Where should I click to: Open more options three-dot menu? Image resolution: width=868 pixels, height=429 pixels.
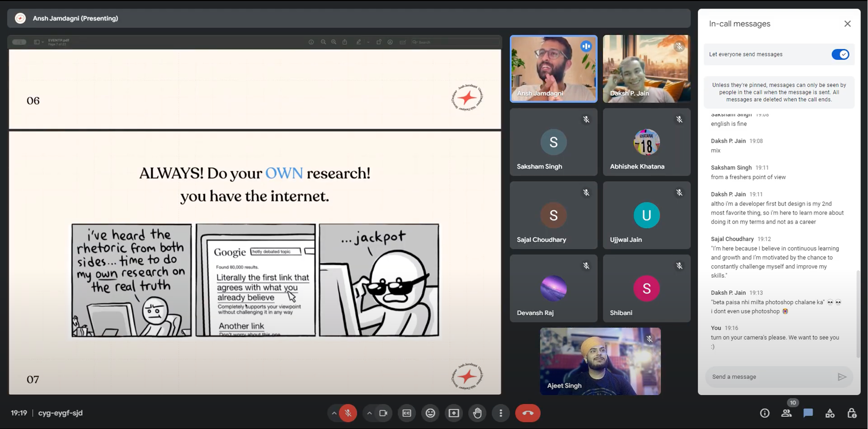501,413
